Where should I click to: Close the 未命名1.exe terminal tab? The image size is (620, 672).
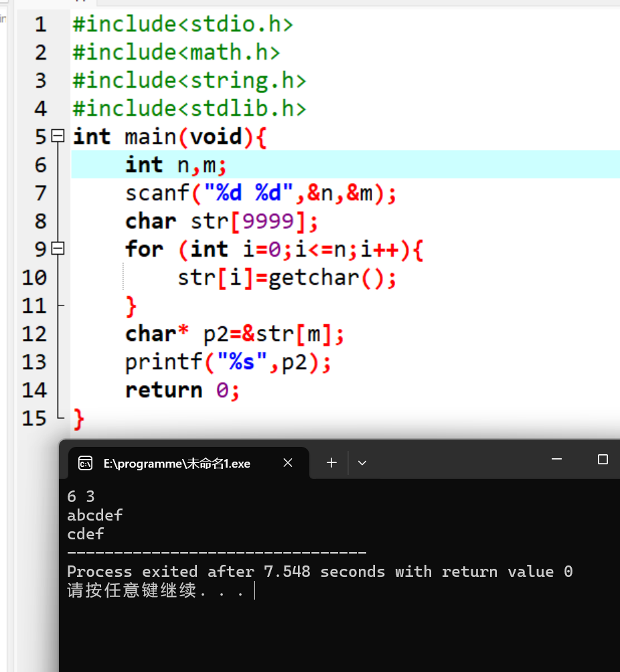(288, 463)
